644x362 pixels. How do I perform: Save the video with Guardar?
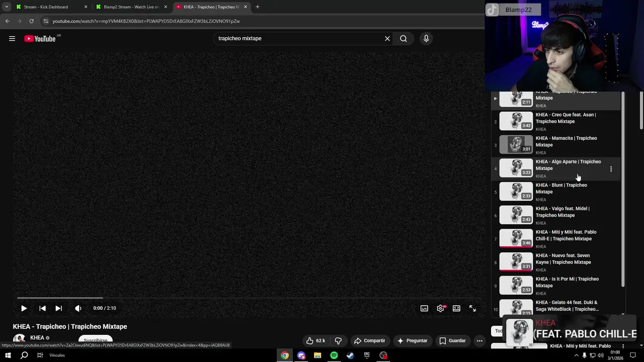(453, 340)
